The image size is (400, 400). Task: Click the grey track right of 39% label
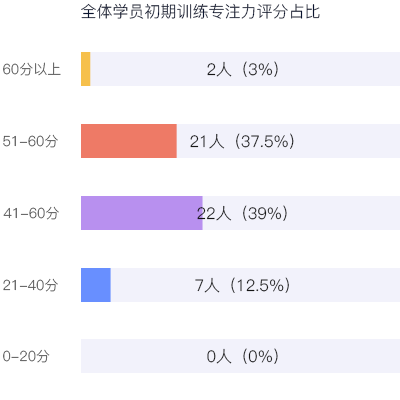point(344,213)
